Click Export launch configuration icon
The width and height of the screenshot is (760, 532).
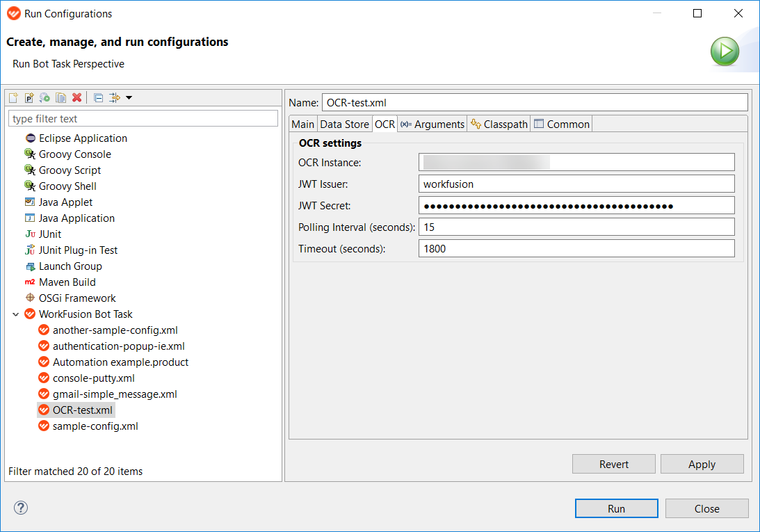45,97
